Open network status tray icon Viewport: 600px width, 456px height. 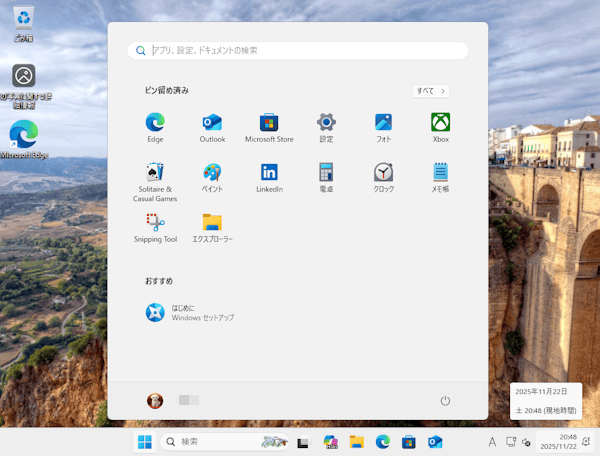[x=511, y=442]
